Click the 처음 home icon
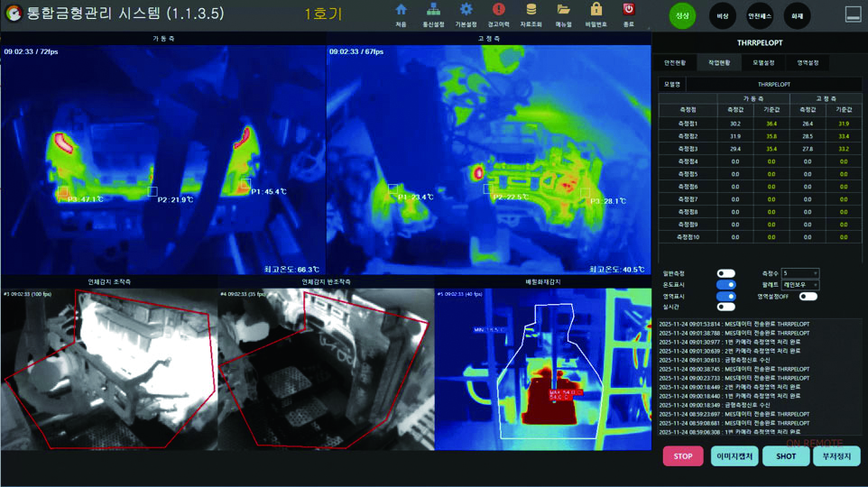 point(401,11)
